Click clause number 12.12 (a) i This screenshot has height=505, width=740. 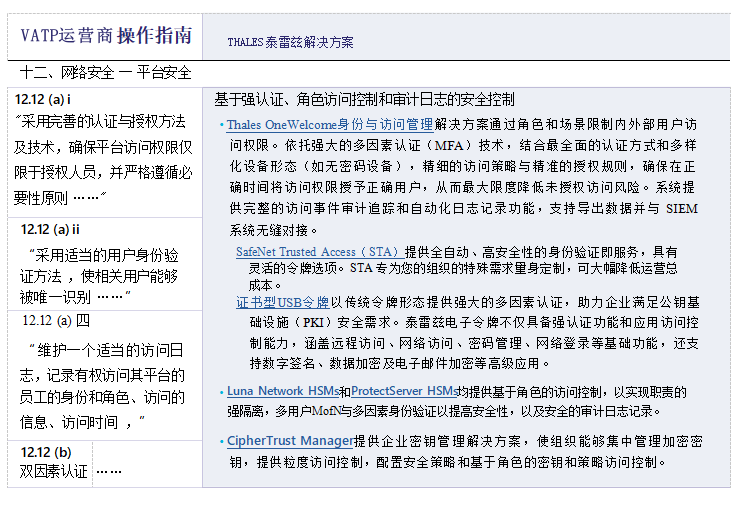[42, 100]
